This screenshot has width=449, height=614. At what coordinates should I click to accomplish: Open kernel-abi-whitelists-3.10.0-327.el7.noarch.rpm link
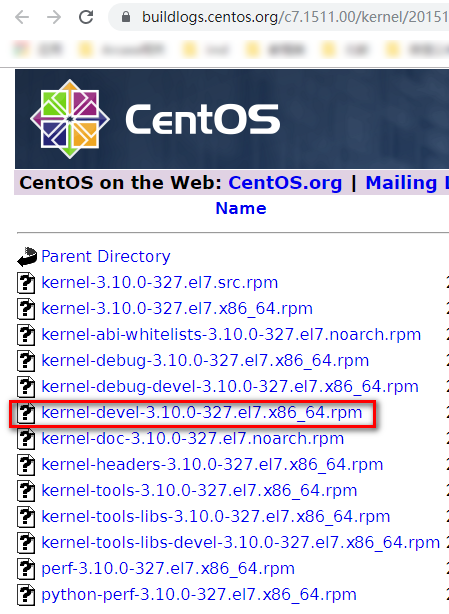tap(231, 335)
